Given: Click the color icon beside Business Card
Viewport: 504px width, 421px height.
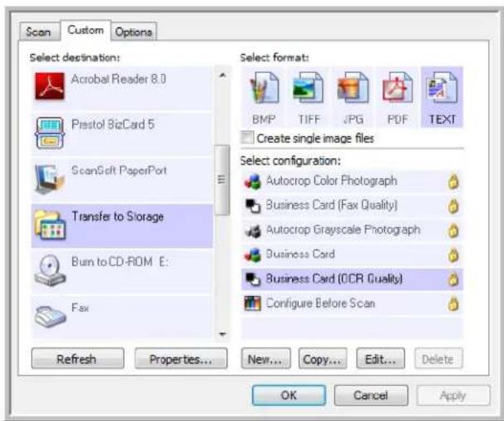Looking at the screenshot, I should (253, 255).
